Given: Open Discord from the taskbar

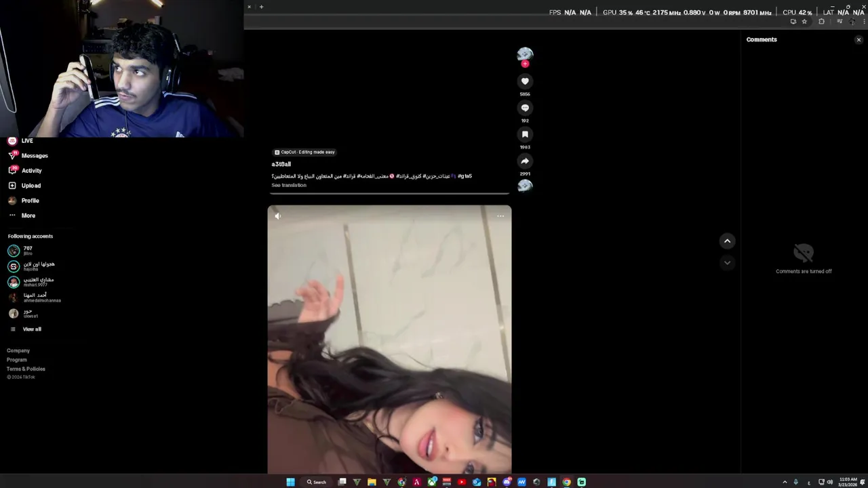Looking at the screenshot, I should (507, 482).
